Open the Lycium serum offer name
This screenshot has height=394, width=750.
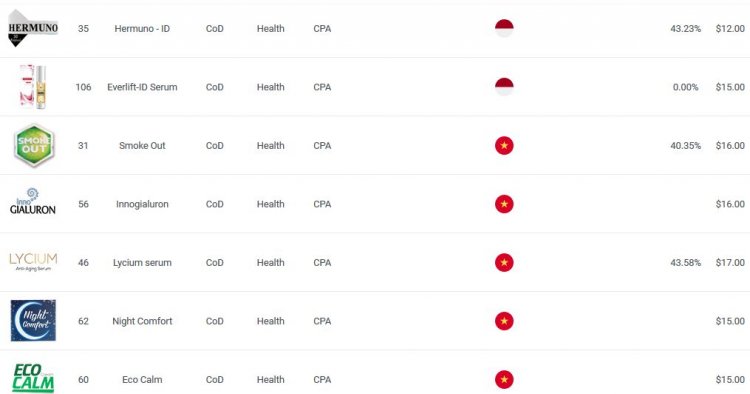[142, 263]
